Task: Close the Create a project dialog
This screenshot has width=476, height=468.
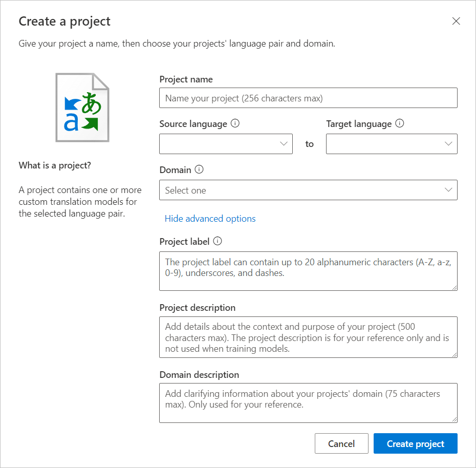Action: pos(456,21)
